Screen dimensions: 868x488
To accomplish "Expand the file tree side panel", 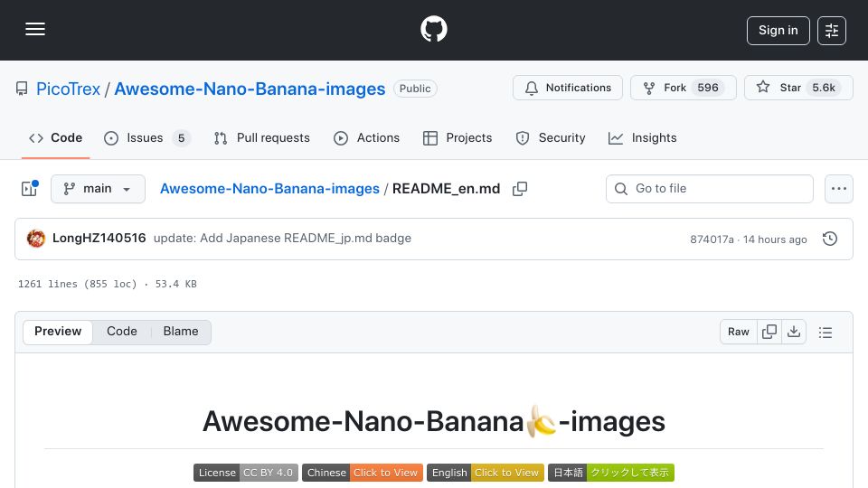I will [29, 189].
